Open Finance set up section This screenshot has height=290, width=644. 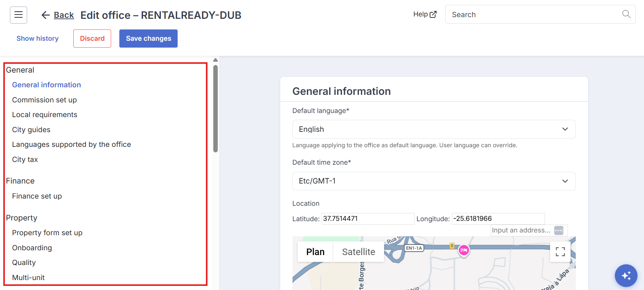[x=37, y=196]
